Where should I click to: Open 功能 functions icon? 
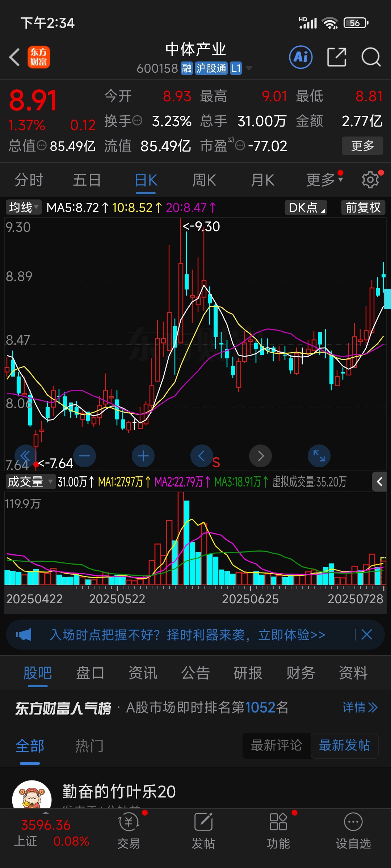point(278,831)
